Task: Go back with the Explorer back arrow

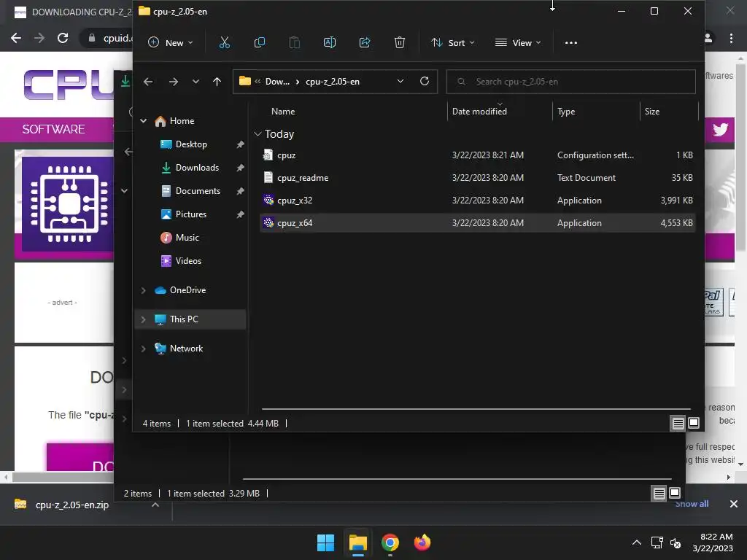Action: [148, 82]
